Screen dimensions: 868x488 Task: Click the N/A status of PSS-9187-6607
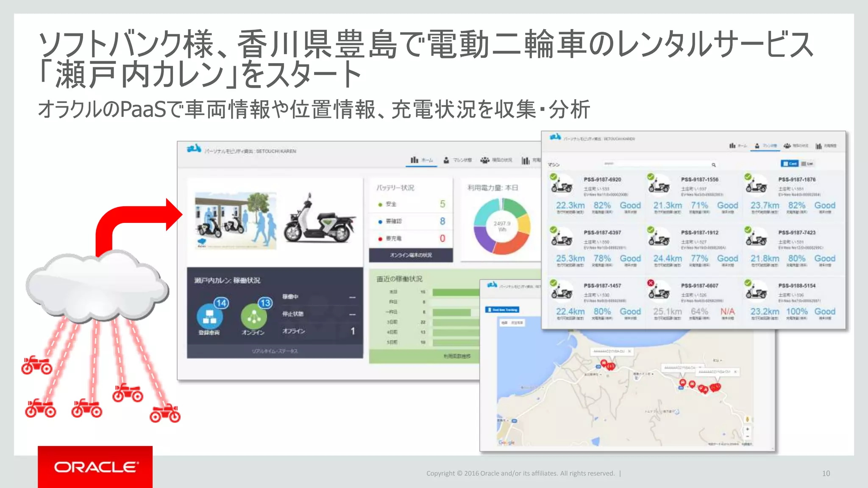click(727, 311)
